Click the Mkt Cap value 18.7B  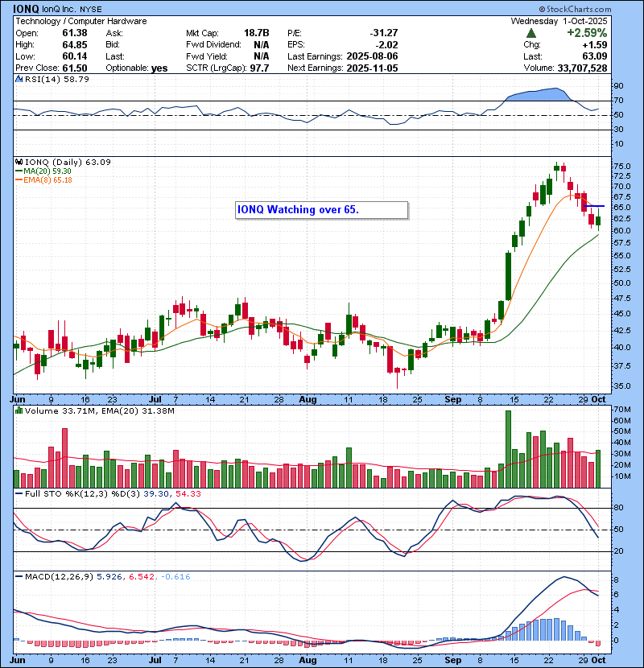click(x=257, y=33)
